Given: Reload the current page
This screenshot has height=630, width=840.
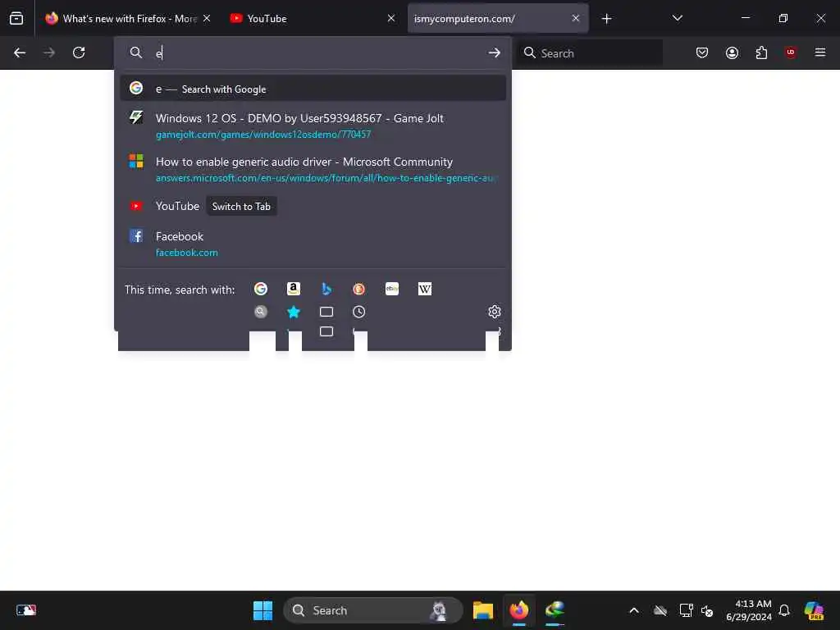Looking at the screenshot, I should pos(79,52).
